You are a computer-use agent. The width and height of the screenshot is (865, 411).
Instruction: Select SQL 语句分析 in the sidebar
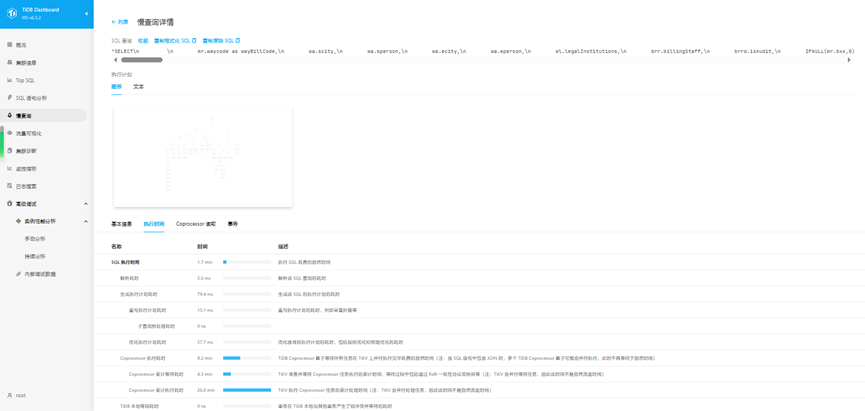click(30, 98)
